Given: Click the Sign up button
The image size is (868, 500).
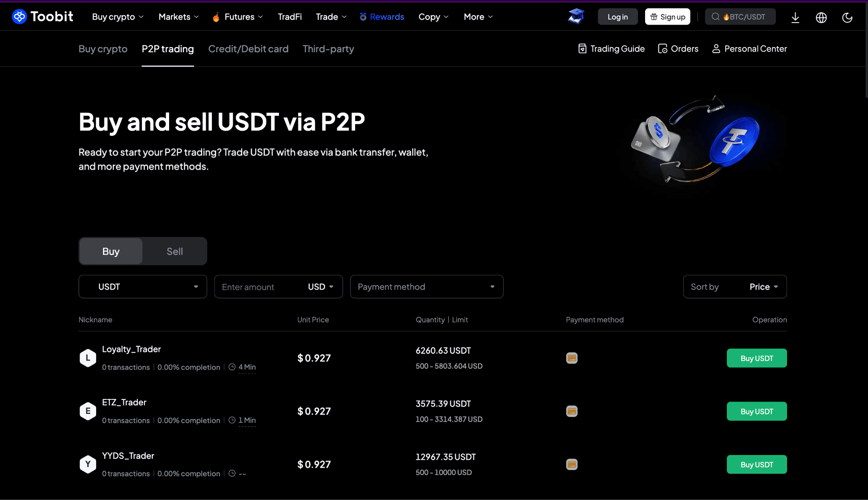Looking at the screenshot, I should pos(668,17).
